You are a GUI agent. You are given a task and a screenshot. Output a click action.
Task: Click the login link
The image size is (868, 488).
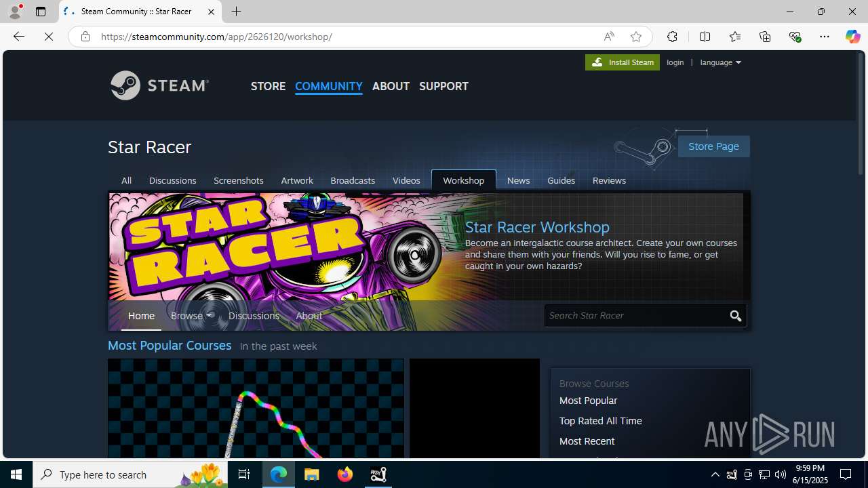tap(675, 62)
